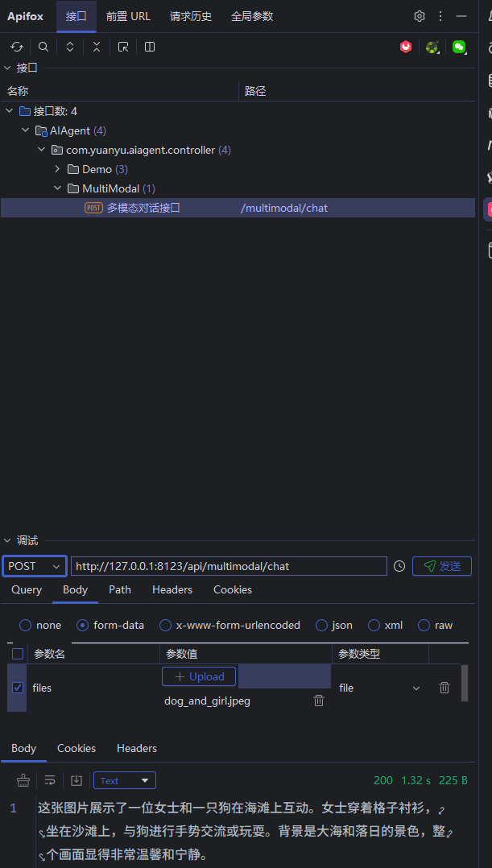Switch to the Headers request tab

coord(172,589)
